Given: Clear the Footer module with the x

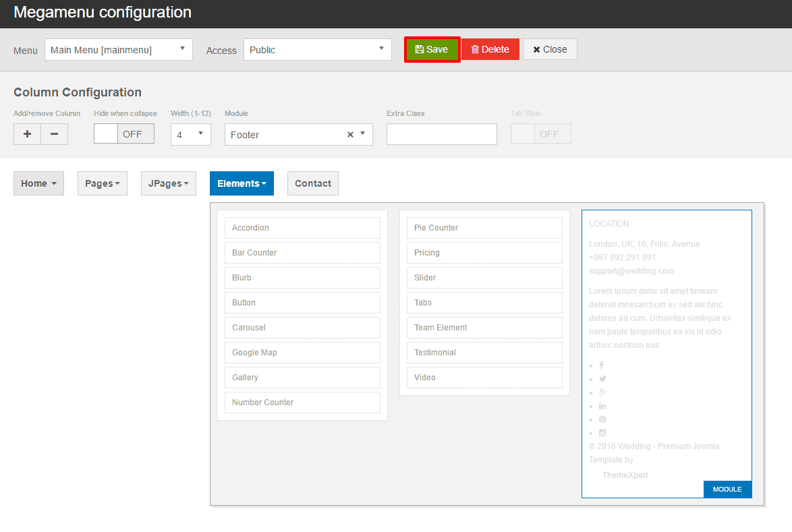Looking at the screenshot, I should 349,134.
